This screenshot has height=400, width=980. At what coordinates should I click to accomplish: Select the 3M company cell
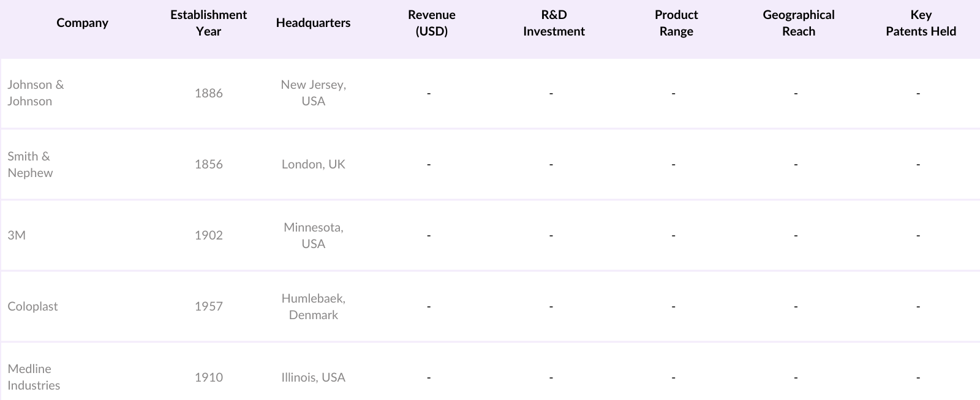click(17, 235)
